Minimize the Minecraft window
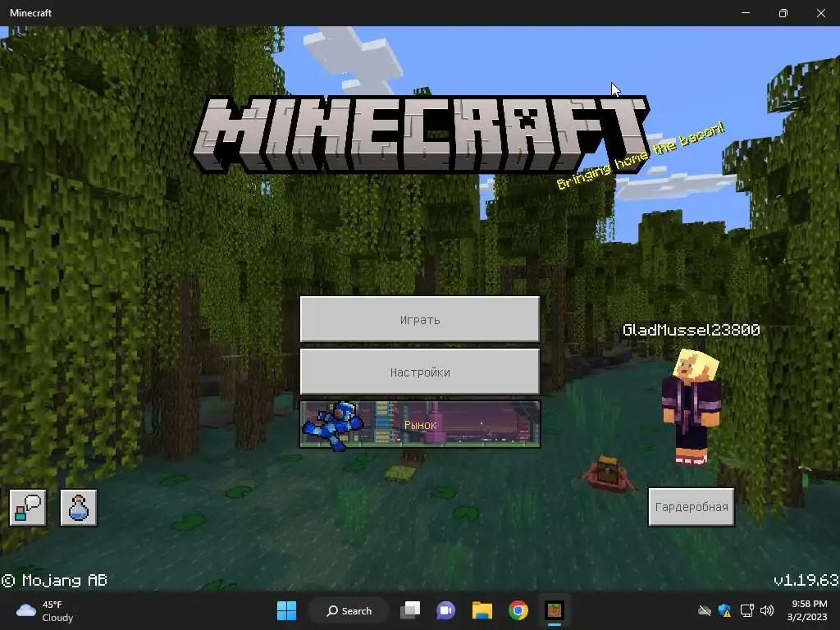840x630 pixels. click(745, 13)
